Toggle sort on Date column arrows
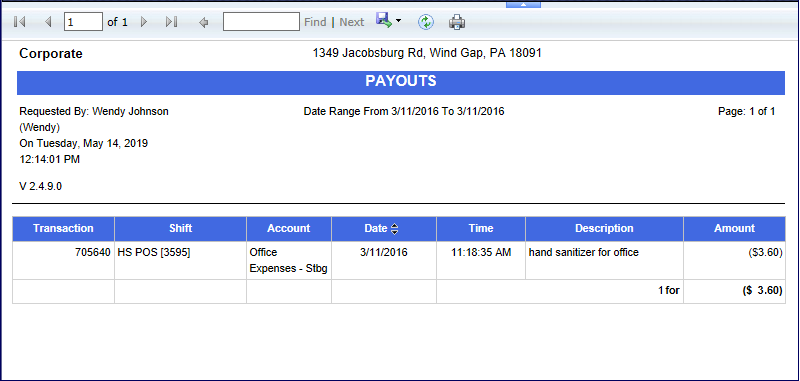This screenshot has height=381, width=800. pos(394,229)
